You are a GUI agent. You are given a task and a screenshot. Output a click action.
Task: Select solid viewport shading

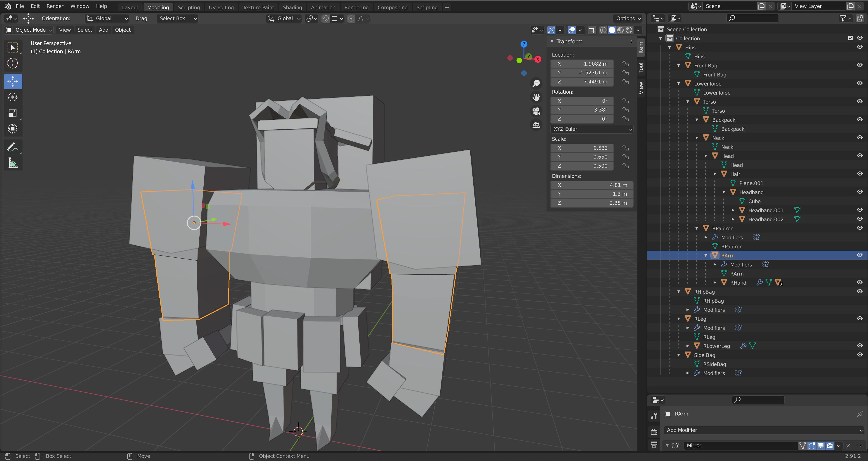click(612, 30)
